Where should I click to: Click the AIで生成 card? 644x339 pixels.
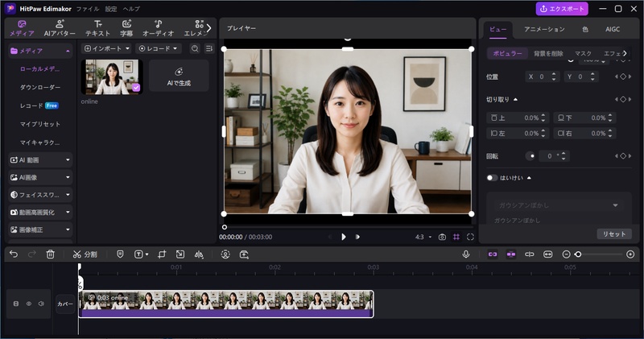click(x=179, y=76)
